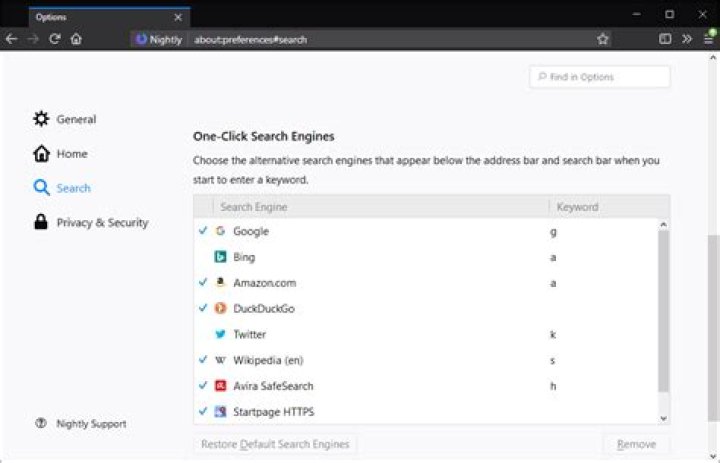Viewport: 720px width, 463px height.
Task: Toggle the sidebar icon in toolbar
Action: point(665,39)
